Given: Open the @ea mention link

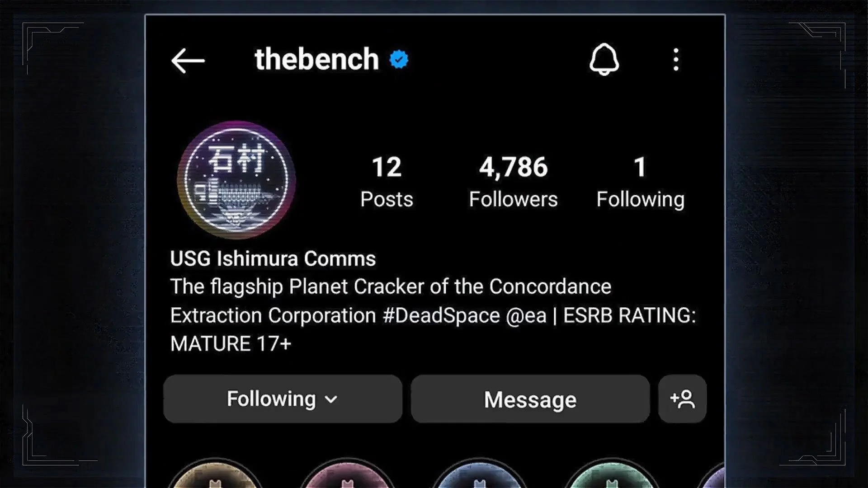Looking at the screenshot, I should 526,315.
